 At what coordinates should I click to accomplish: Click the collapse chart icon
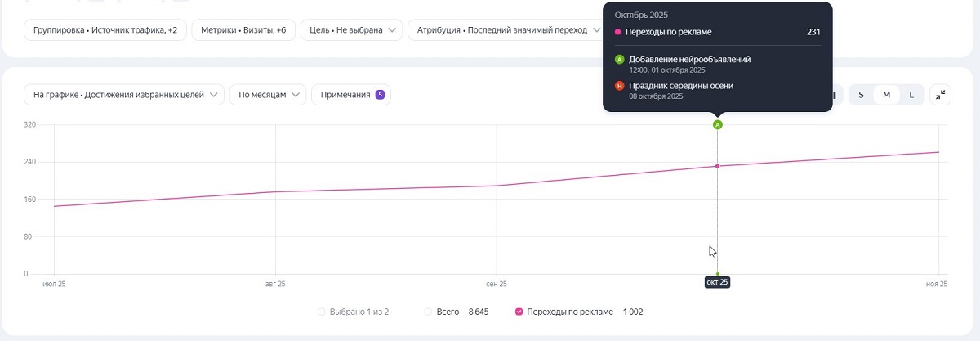(941, 95)
